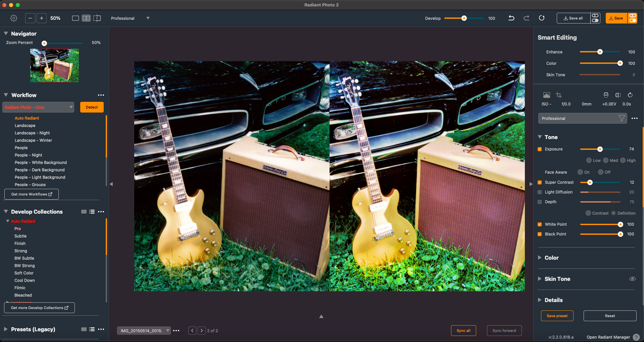Screen dimensions: 644x342
Task: Uncheck the Exposure checkbox
Action: coord(540,149)
